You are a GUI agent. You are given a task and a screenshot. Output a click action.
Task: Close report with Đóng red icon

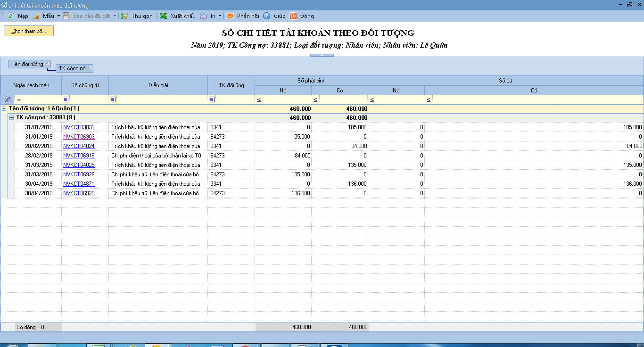coord(293,16)
